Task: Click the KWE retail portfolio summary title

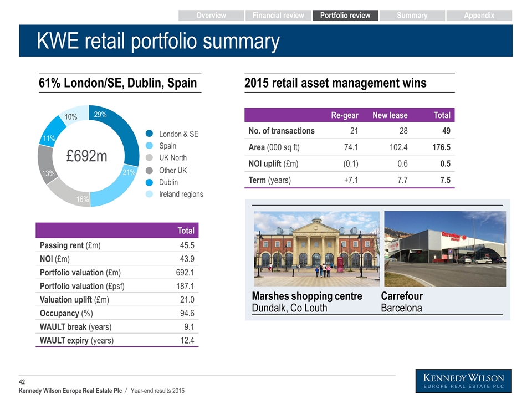Action: pos(158,41)
